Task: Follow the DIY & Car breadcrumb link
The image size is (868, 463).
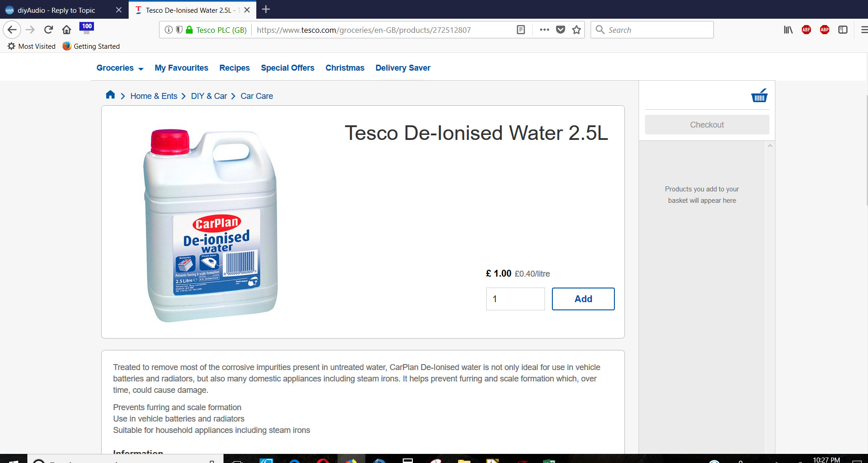Action: pos(209,96)
